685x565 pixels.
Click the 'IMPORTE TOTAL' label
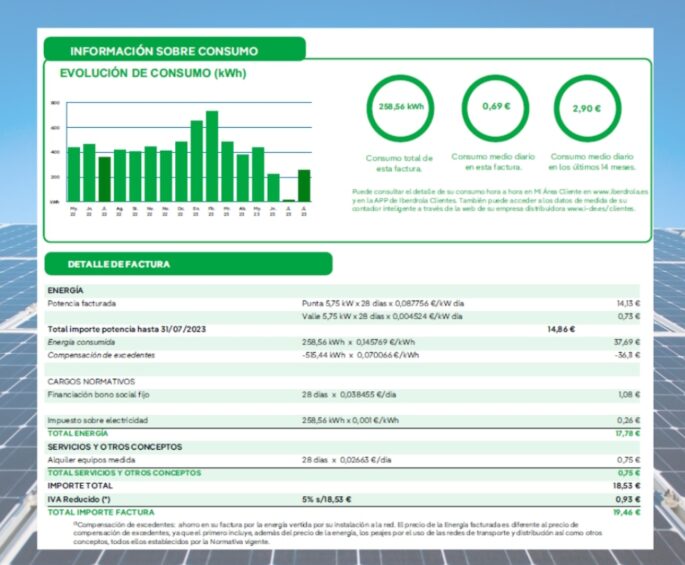(80, 486)
